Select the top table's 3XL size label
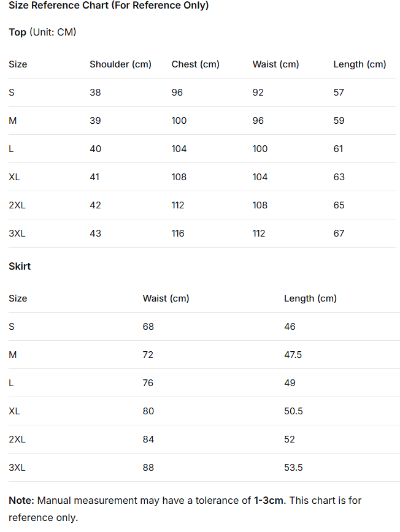Screen dimensions: 400x532 [x=17, y=234]
